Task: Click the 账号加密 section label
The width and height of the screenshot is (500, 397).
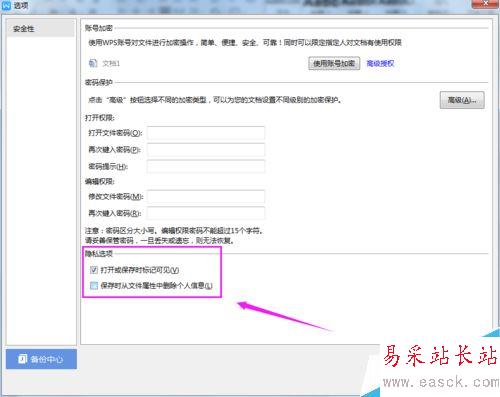Action: 99,28
